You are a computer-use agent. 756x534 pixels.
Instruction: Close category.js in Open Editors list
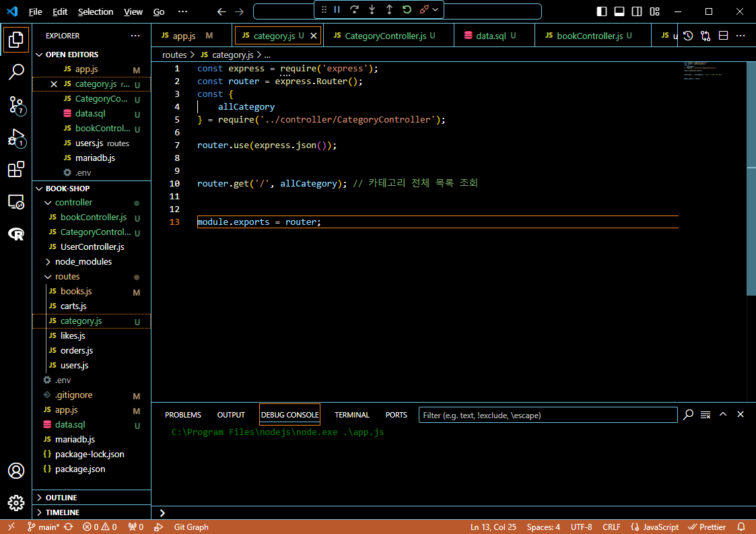pos(54,84)
